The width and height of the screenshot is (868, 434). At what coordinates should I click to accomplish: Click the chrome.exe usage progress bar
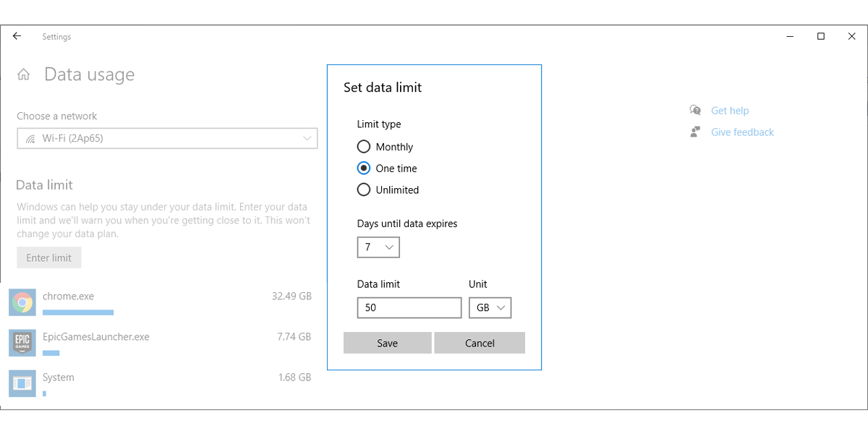tap(77, 312)
